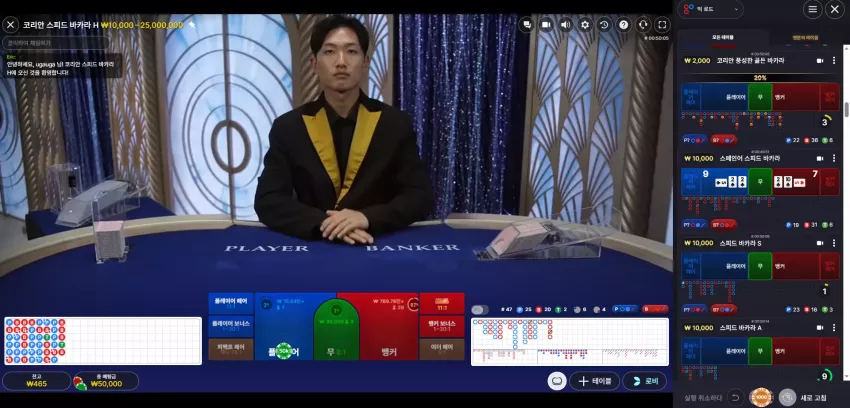Open more options for 스피드 바카라 S table
This screenshot has height=408, width=850.
click(834, 243)
